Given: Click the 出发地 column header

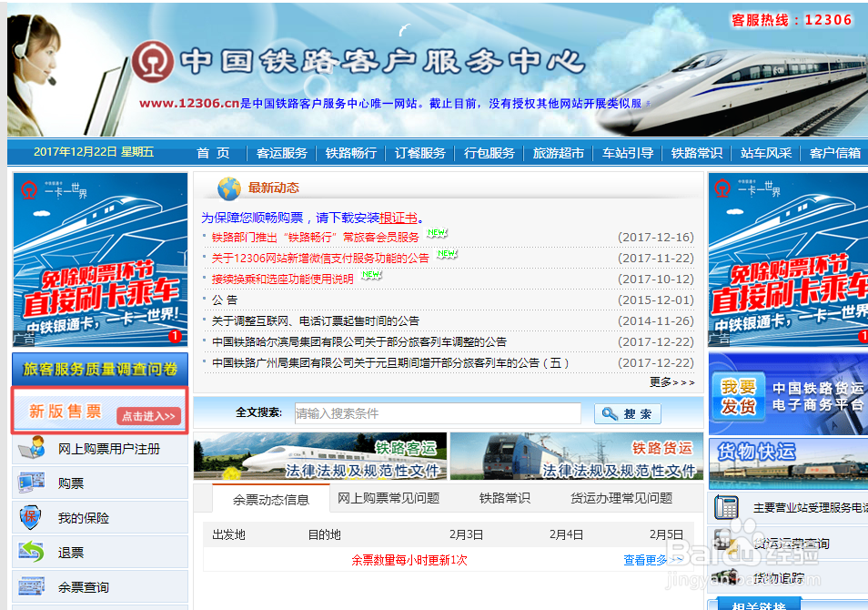Looking at the screenshot, I should [x=228, y=534].
